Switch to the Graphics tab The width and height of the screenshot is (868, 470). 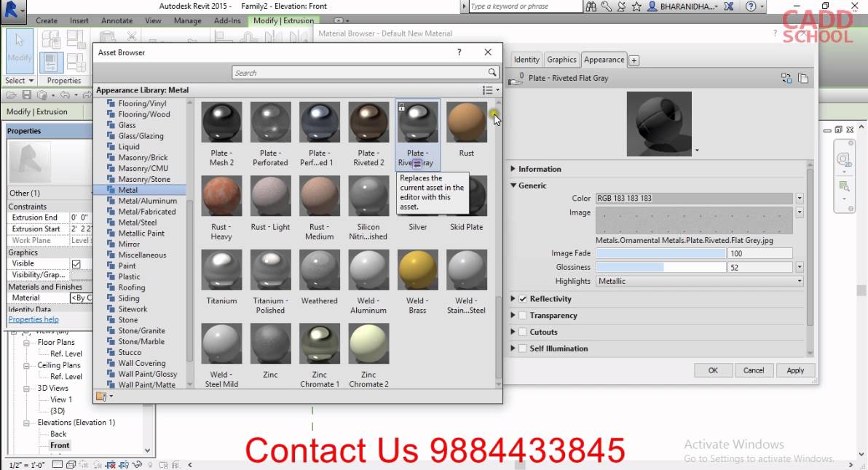pos(561,59)
